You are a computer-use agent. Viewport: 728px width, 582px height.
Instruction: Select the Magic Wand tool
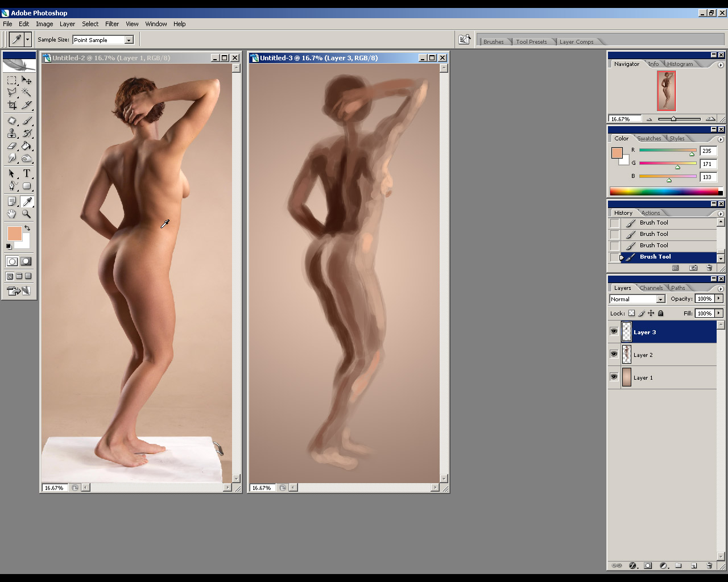pyautogui.click(x=26, y=92)
